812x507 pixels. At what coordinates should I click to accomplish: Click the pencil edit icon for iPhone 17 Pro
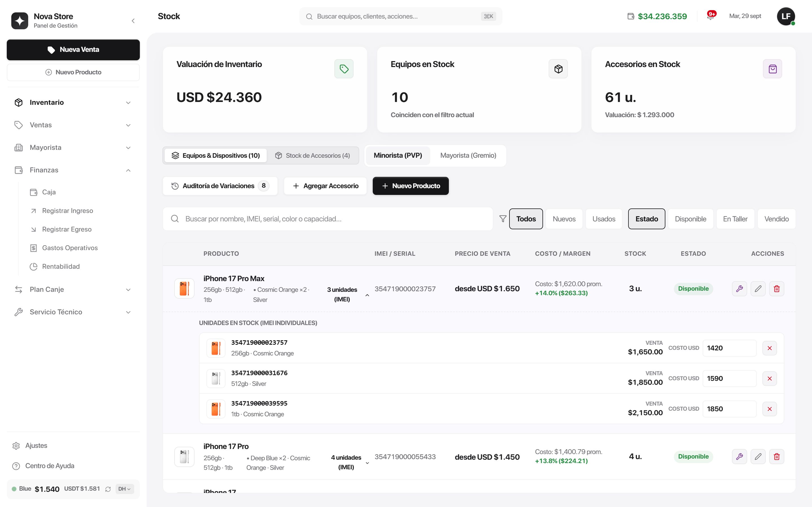(x=758, y=456)
